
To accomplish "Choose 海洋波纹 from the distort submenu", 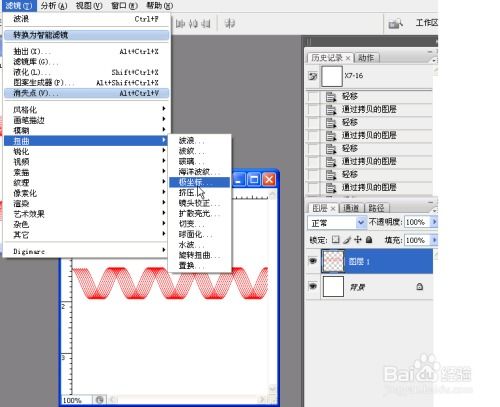I will pyautogui.click(x=199, y=172).
